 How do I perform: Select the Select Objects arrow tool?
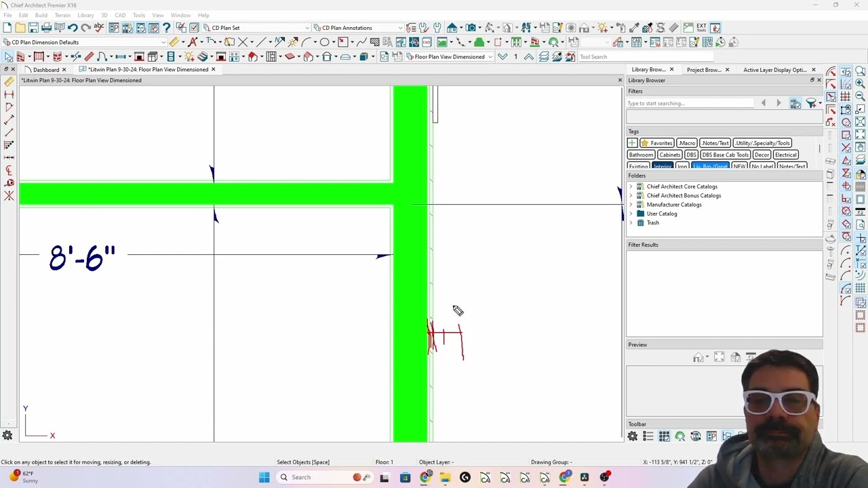[x=7, y=57]
